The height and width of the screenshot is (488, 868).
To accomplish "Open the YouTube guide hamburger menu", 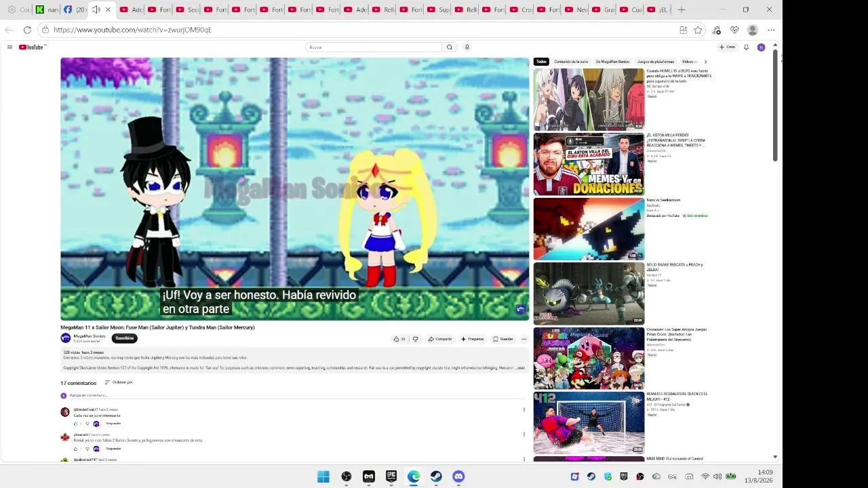I will 9,47.
